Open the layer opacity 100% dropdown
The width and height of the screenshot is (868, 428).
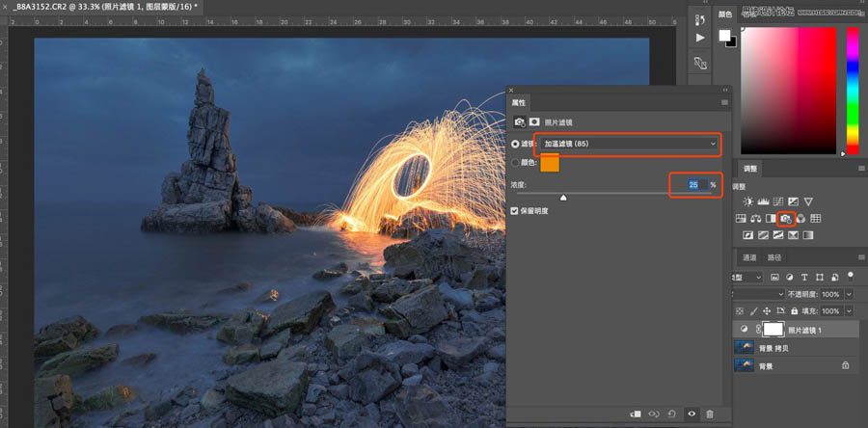pos(848,294)
